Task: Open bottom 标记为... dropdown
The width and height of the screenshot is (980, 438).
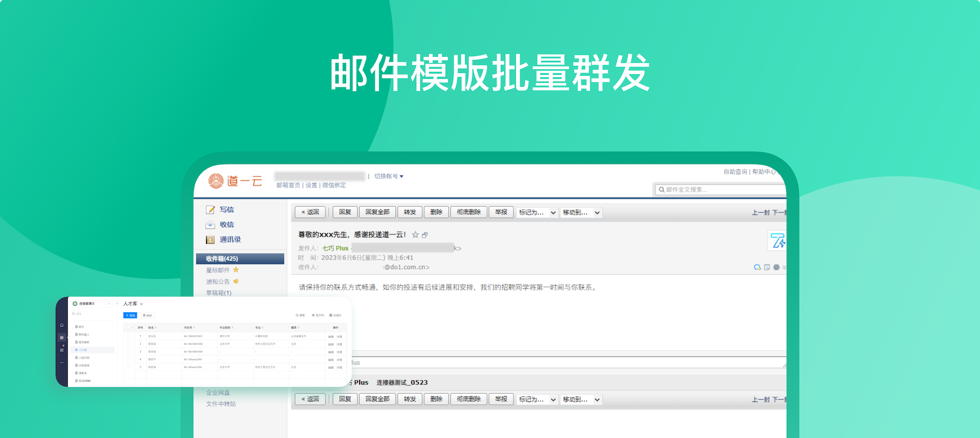Action: click(x=537, y=399)
